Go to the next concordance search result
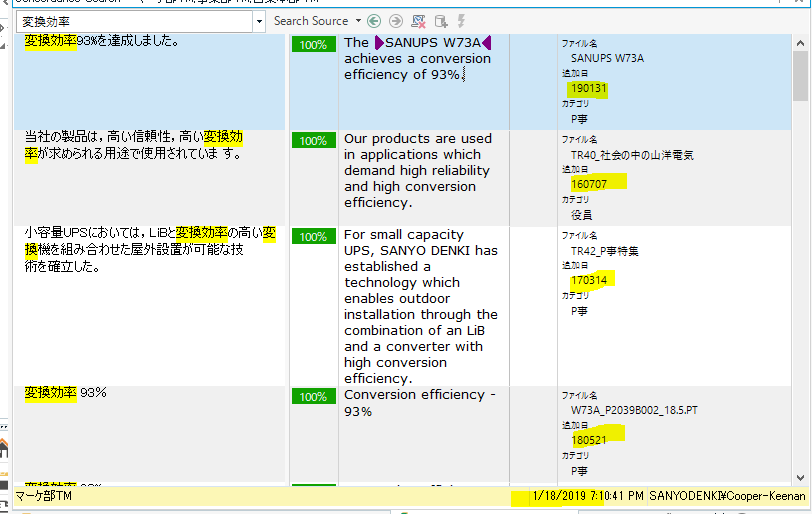Image resolution: width=812 pixels, height=514 pixels. coord(396,21)
